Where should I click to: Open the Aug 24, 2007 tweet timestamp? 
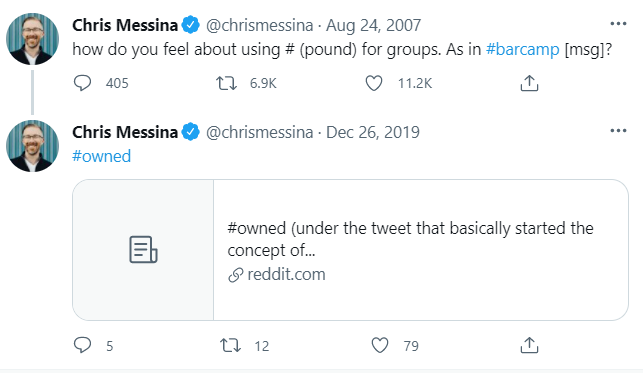(373, 25)
